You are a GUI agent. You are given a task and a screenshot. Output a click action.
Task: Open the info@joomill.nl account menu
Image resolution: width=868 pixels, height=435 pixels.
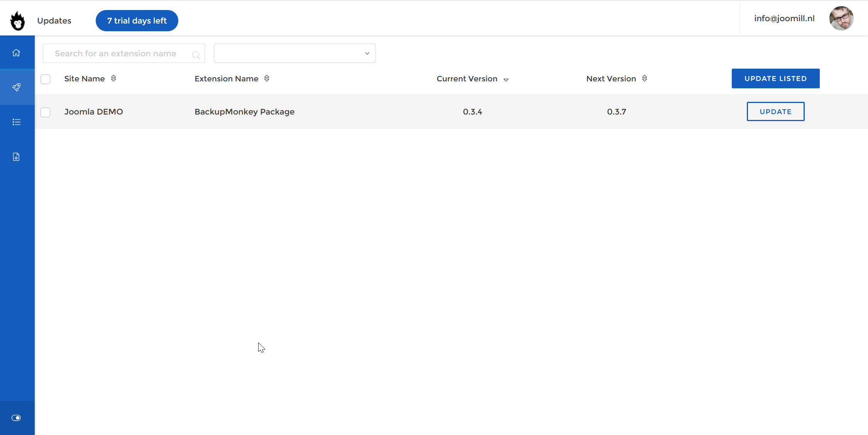coord(784,19)
